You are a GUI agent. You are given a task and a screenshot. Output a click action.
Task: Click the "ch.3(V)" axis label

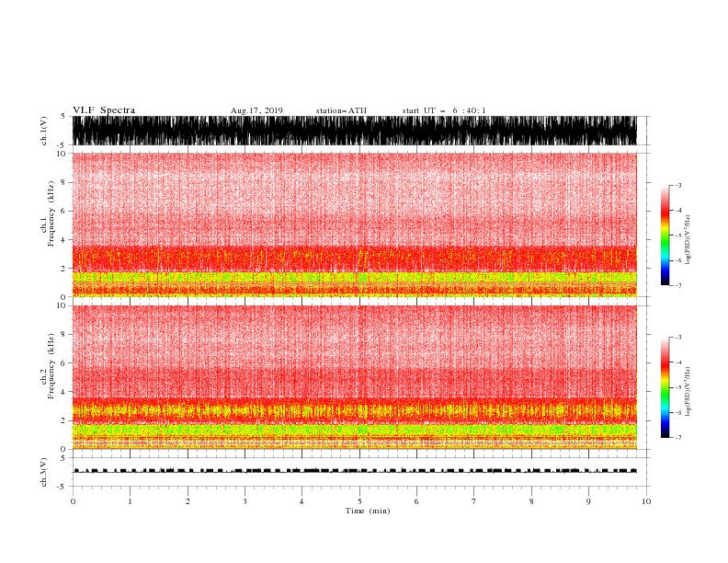click(x=44, y=472)
